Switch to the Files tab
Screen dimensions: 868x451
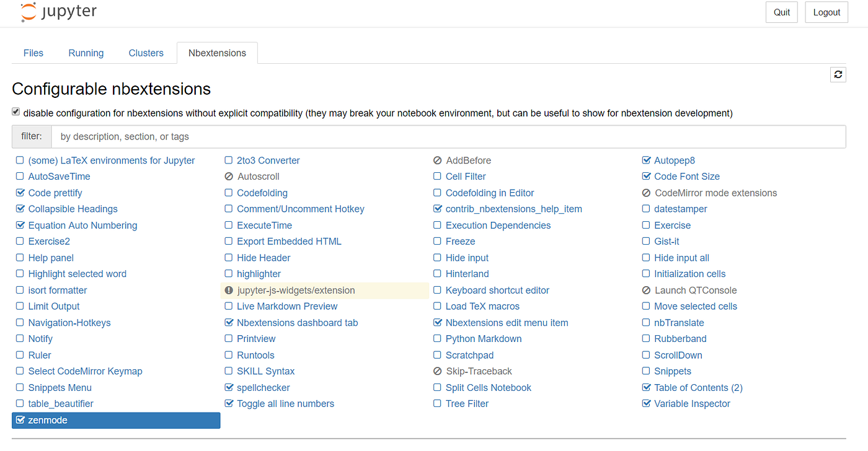[33, 53]
